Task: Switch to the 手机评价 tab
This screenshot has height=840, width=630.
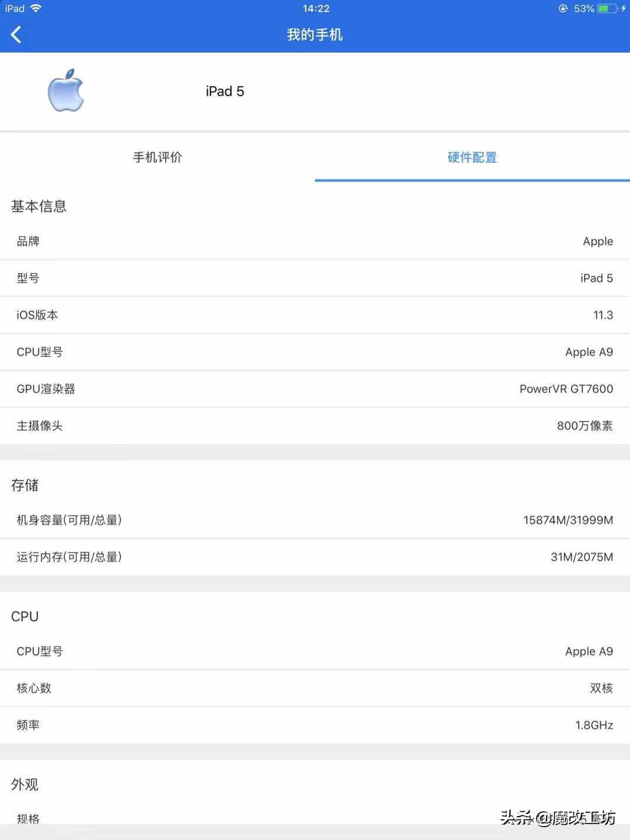Action: point(157,157)
